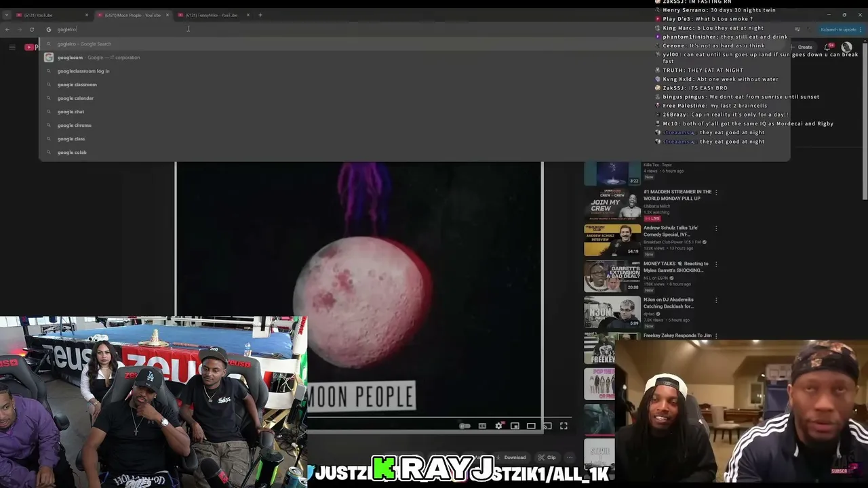Pick the 'google classroom' suggestion
Viewport: 868px width, 488px height.
pyautogui.click(x=414, y=85)
